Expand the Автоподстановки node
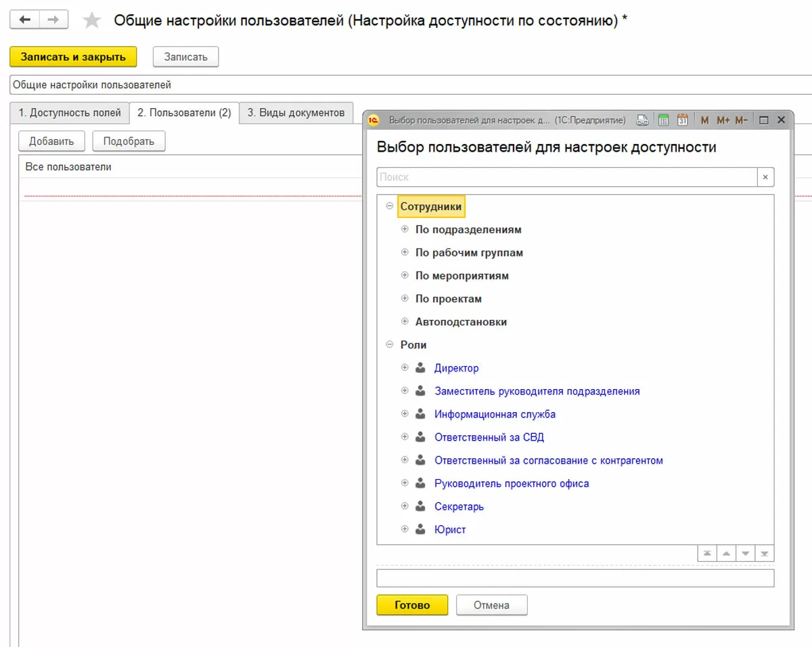The height and width of the screenshot is (647, 812). 405,321
